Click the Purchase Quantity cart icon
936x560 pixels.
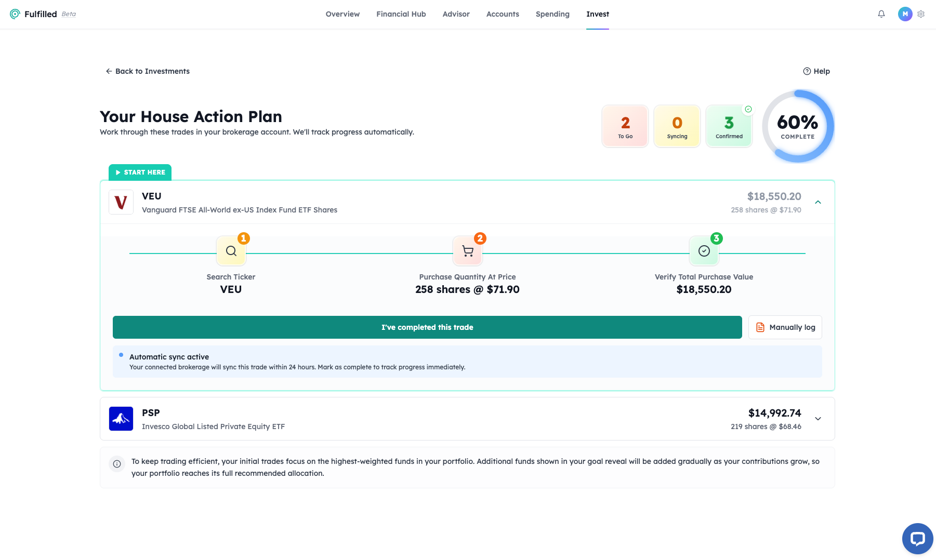click(x=468, y=251)
